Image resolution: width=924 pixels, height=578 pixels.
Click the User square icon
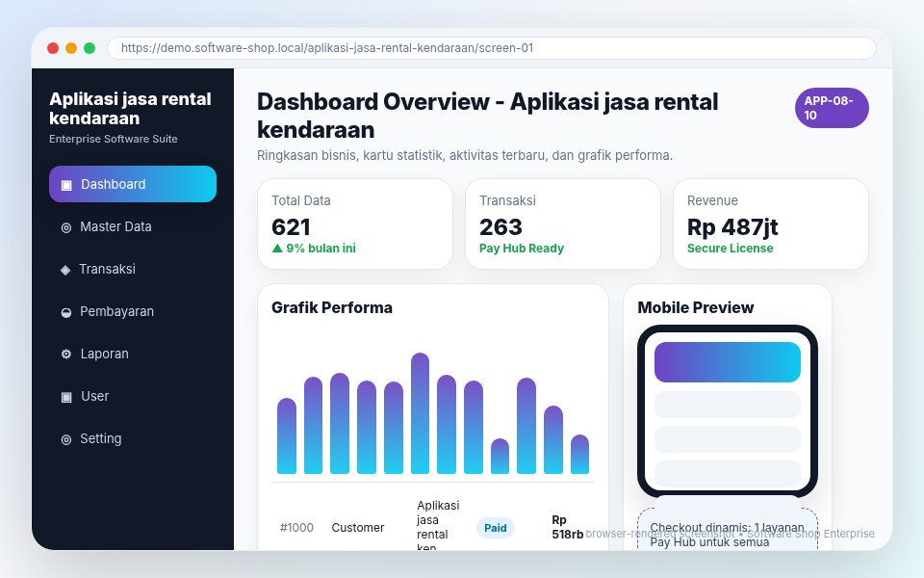pos(66,397)
